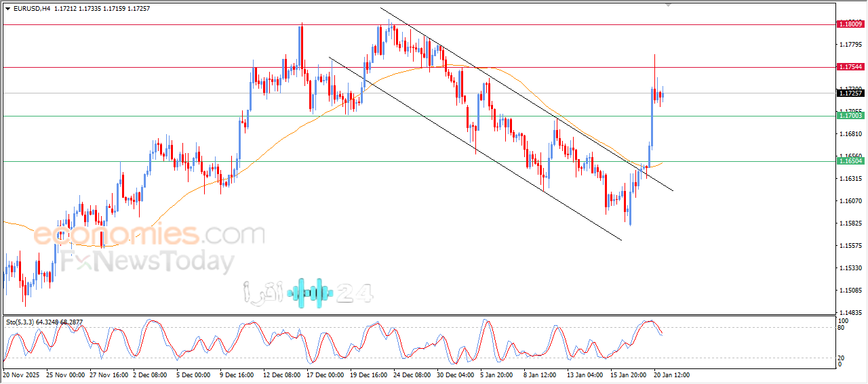Select the red 1.17544 resistance price label
The image size is (868, 384).
[x=850, y=67]
